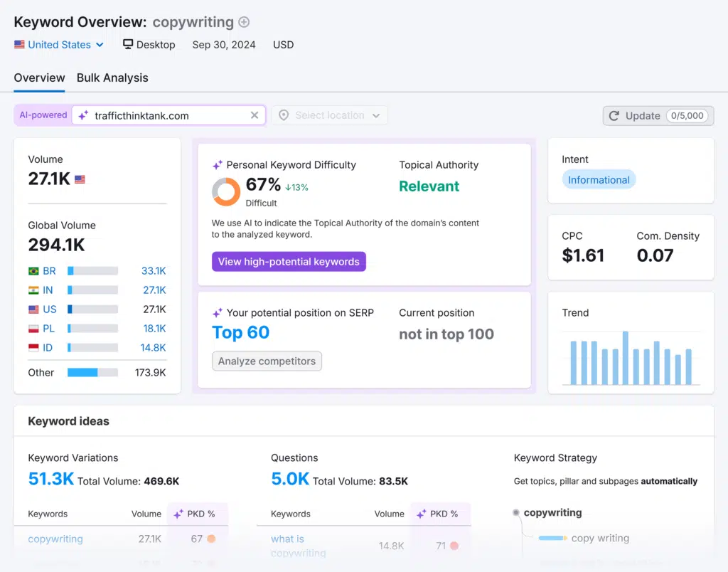Click View high-potential keywords button

click(289, 262)
